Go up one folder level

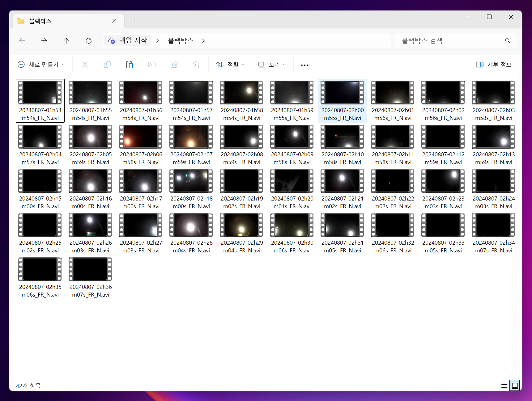click(x=66, y=41)
